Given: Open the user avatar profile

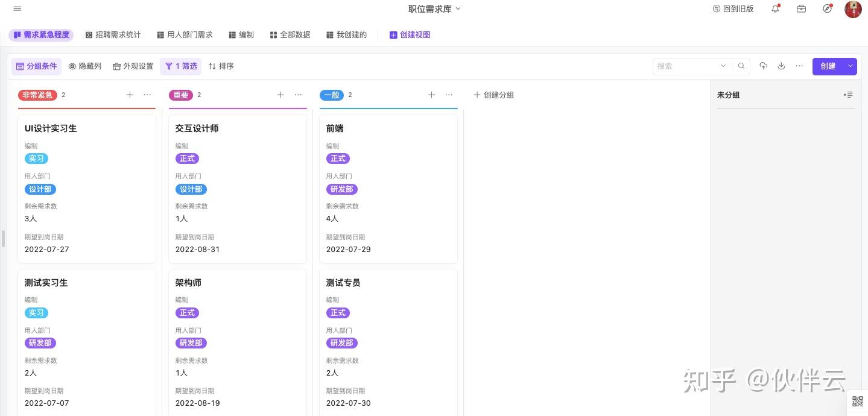Looking at the screenshot, I should click(x=853, y=9).
